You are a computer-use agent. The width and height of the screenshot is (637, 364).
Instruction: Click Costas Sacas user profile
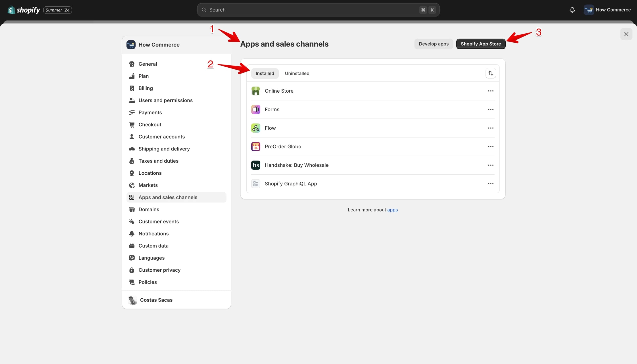coord(176,300)
